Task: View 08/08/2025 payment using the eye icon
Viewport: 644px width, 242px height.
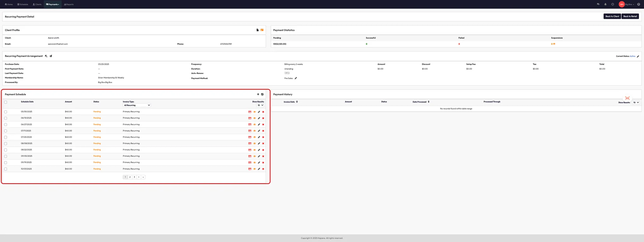Action: (x=254, y=144)
